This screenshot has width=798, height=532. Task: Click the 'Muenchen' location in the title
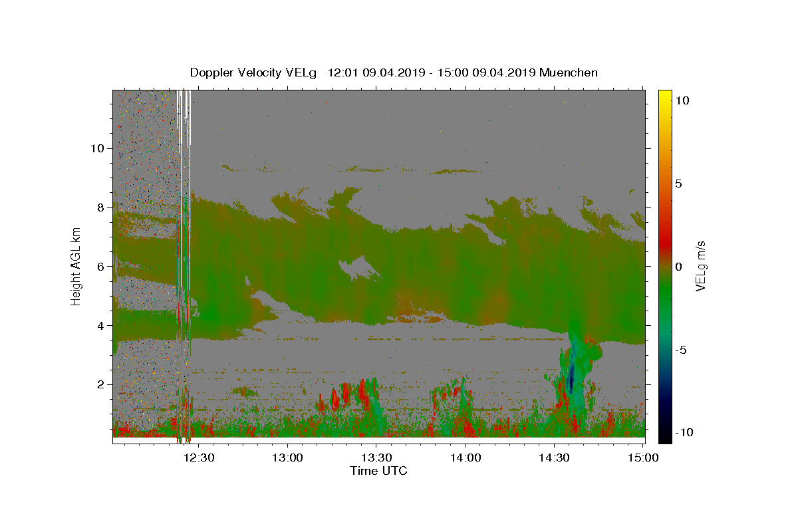click(569, 72)
